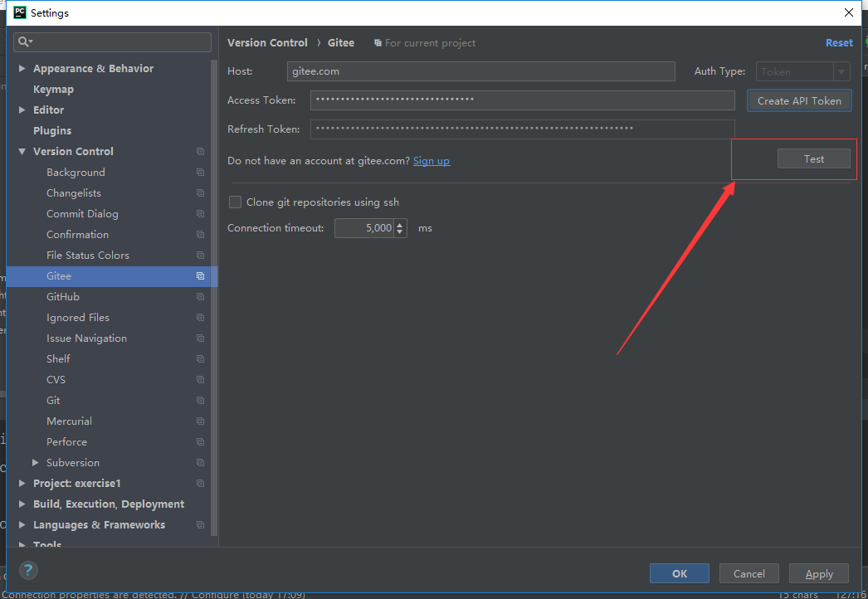868x599 pixels.
Task: Collapse the Version Control section
Action: coord(22,152)
